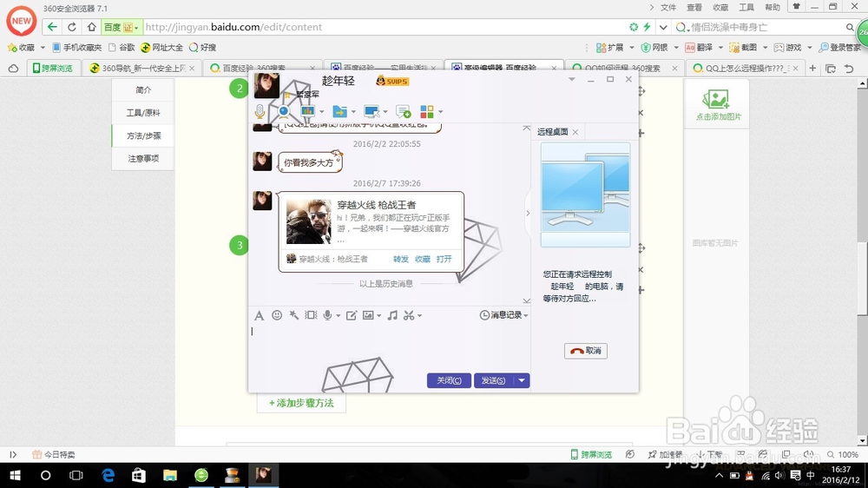Screen dimensions: 868x488
Task: Reload the page with refresh icon
Action: click(72, 27)
